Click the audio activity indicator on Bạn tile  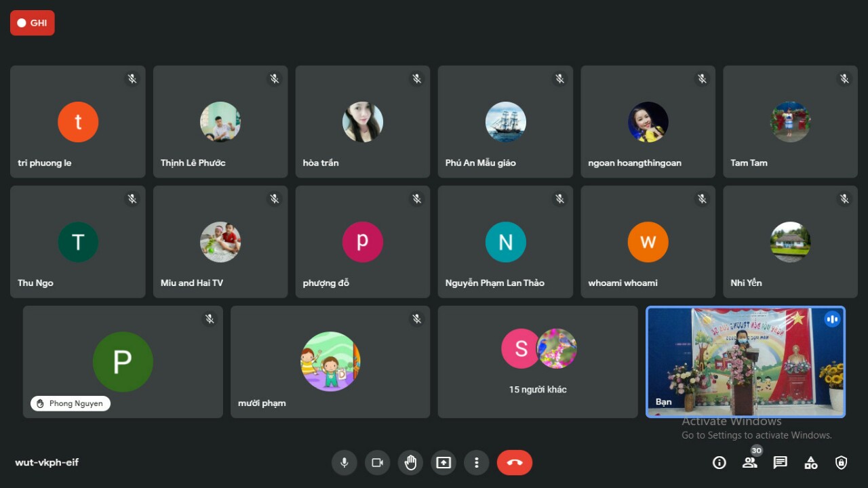(x=832, y=319)
